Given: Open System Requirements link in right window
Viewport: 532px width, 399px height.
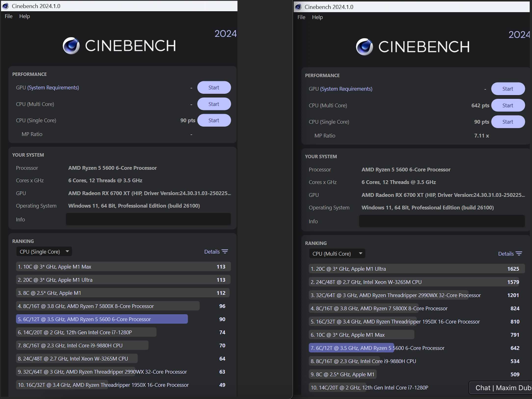Looking at the screenshot, I should (346, 89).
